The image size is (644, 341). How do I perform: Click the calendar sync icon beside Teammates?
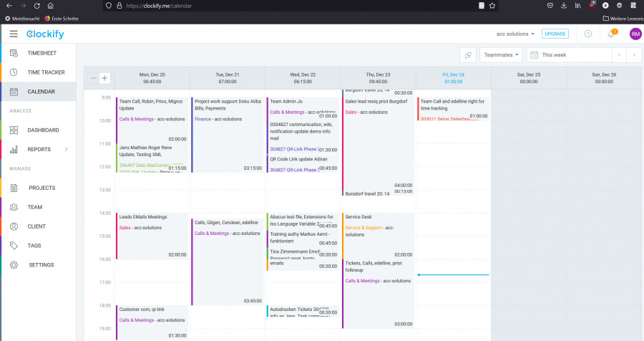coord(468,54)
